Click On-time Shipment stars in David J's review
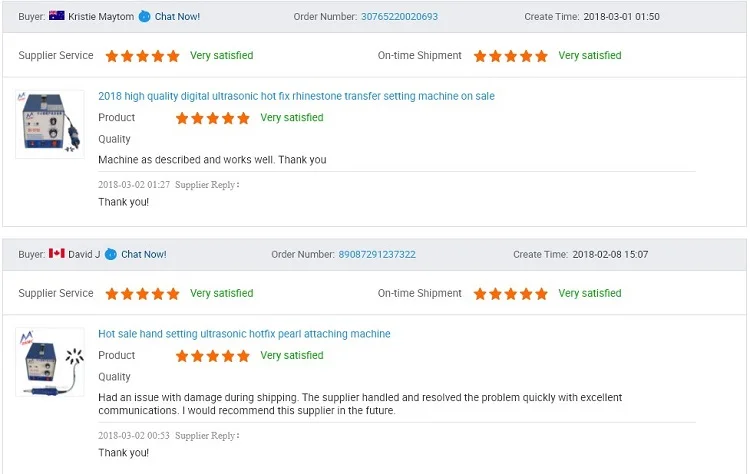Screen dimensions: 750x474 pos(510,294)
